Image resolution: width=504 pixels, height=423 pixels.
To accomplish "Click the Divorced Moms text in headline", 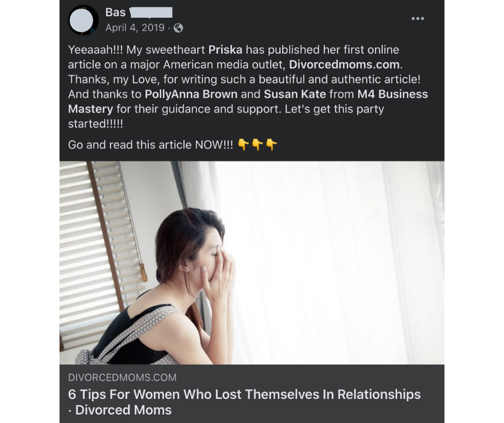I will [x=123, y=410].
